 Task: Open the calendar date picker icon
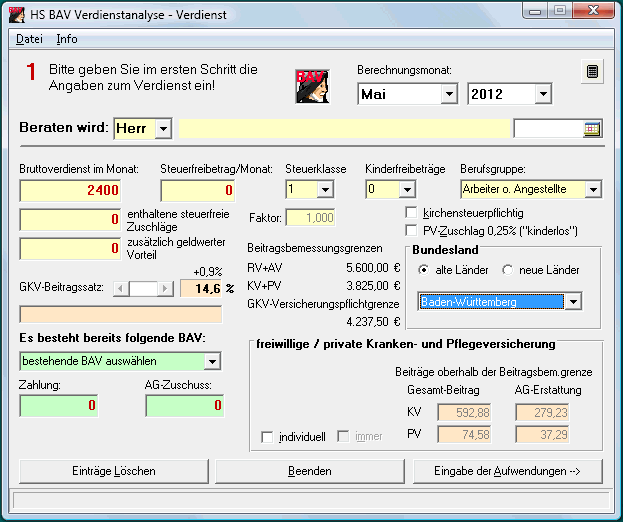[x=592, y=128]
